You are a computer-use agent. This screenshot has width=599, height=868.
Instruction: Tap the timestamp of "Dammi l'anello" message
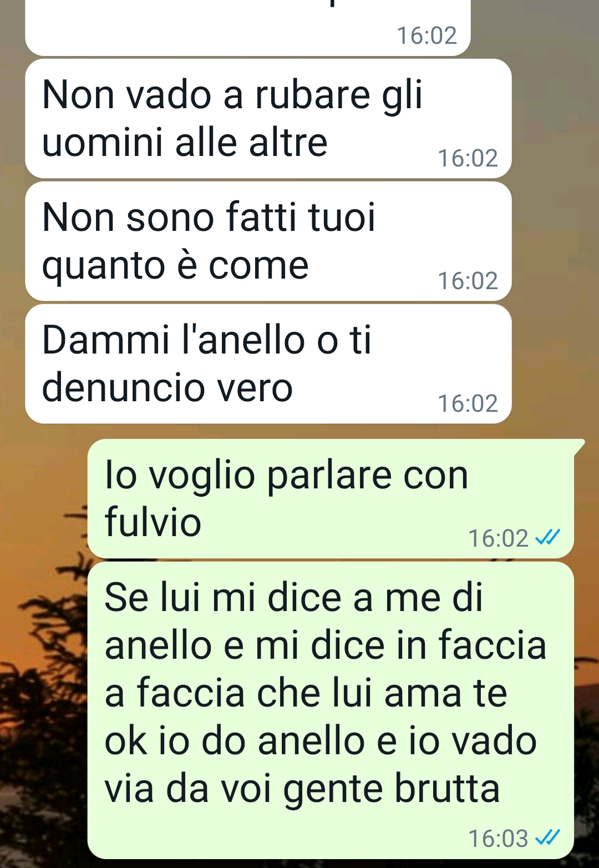(x=468, y=403)
